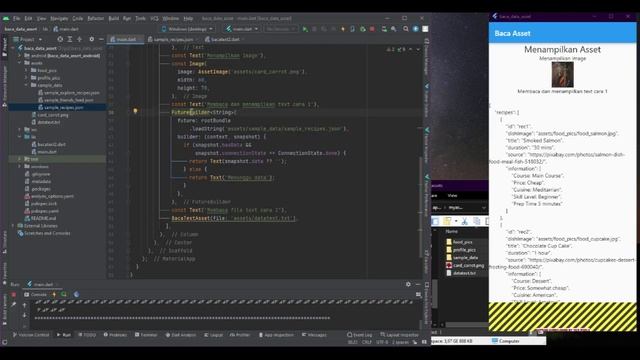Select sample_recipes.json in project tree
This screenshot has height=360, width=640.
click(63, 107)
